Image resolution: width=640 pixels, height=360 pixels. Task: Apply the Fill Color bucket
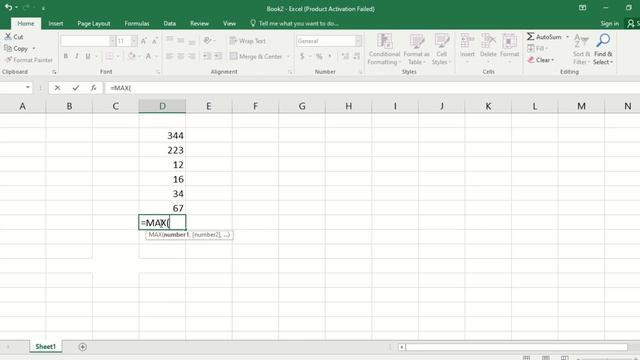pos(131,56)
